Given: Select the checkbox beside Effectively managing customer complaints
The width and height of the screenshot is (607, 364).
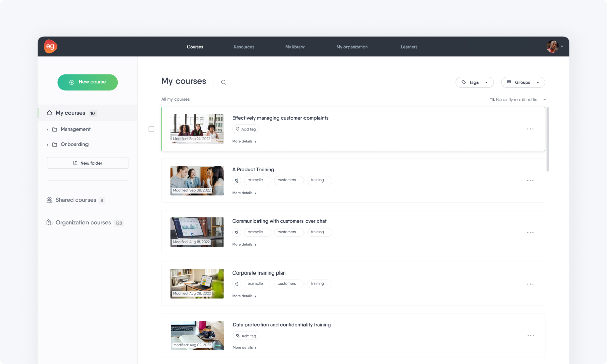Looking at the screenshot, I should [x=151, y=129].
